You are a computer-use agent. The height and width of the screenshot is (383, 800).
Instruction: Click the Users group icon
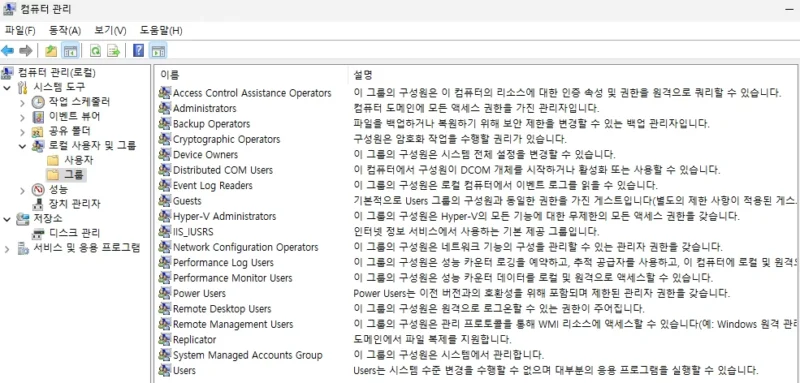click(164, 370)
